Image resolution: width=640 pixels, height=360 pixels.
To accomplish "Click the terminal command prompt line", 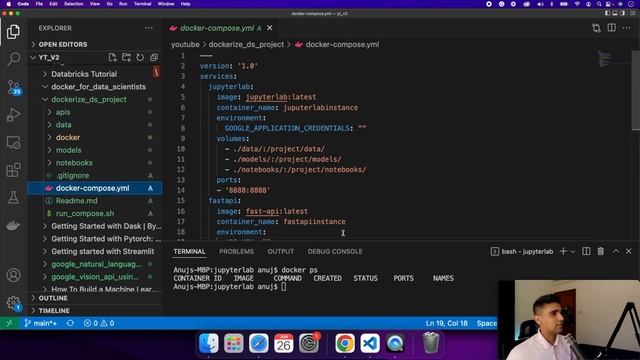I will coord(230,287).
